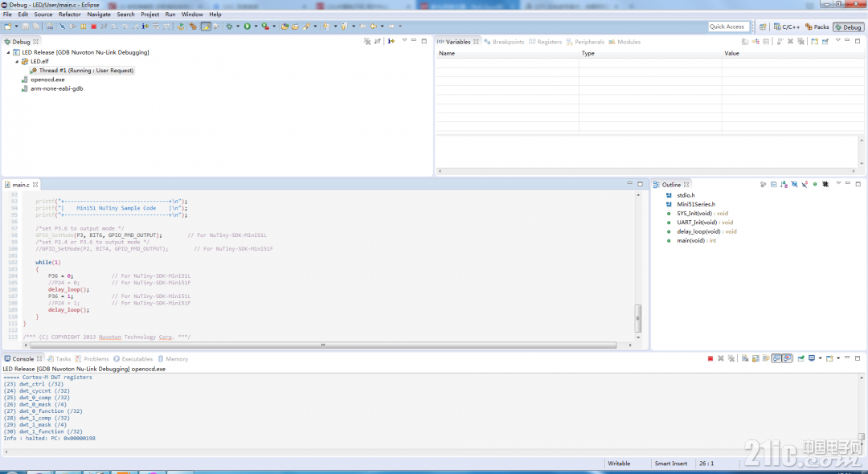Open the Modules tab
Screen dimensions: 868x474
point(624,42)
